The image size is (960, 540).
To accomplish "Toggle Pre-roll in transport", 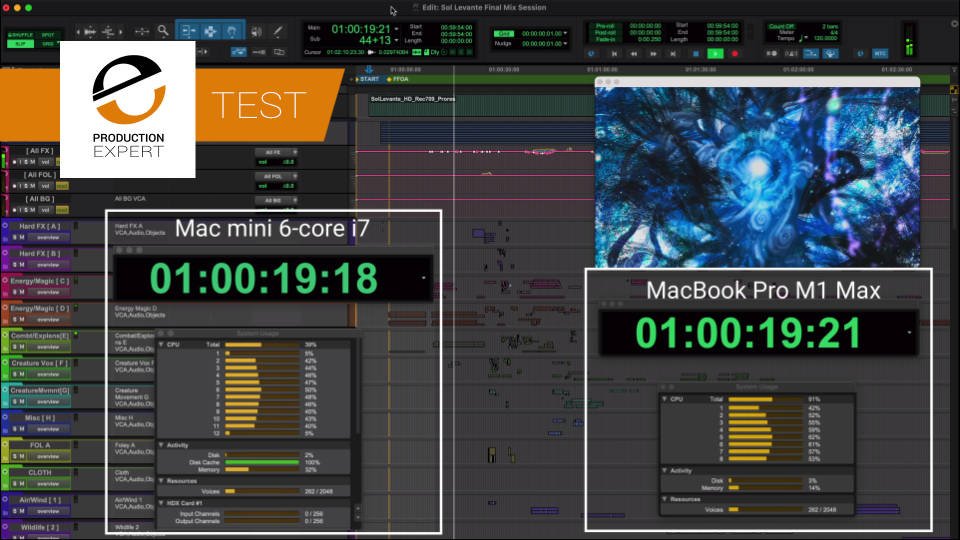I will [605, 26].
